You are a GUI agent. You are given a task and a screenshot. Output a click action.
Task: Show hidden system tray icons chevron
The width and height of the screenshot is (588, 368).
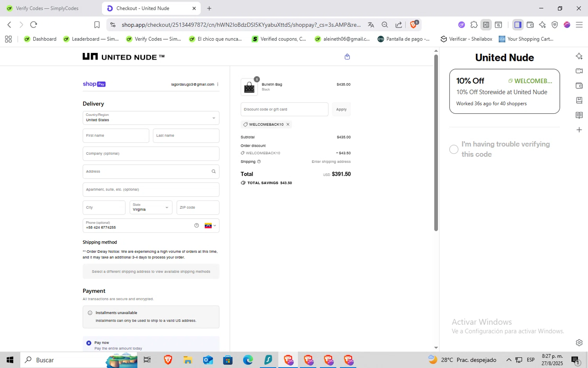tap(509, 360)
